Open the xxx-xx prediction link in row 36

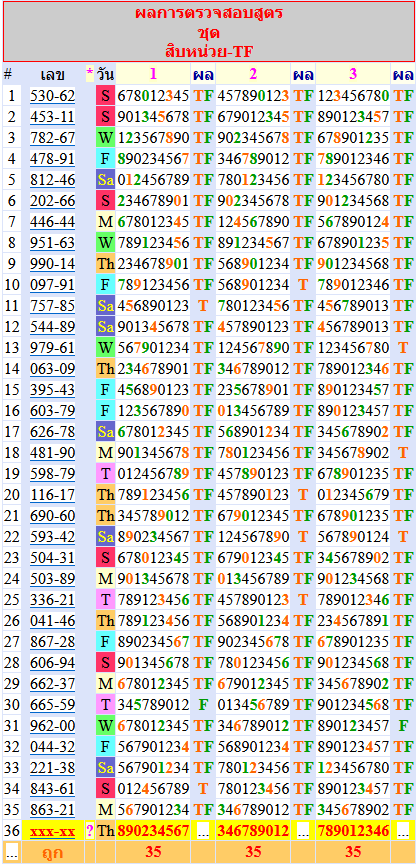coord(52,831)
